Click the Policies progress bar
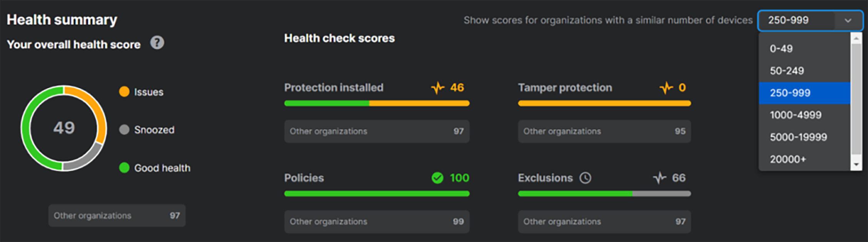 point(376,194)
